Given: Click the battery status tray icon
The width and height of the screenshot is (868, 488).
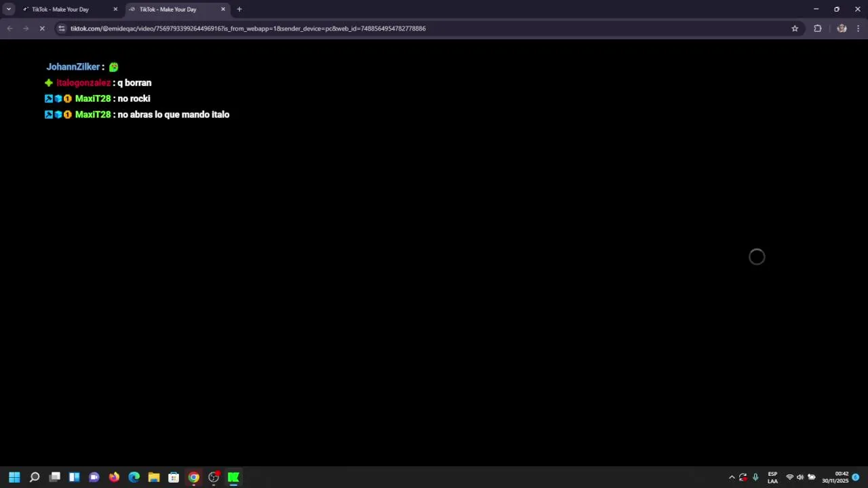Looking at the screenshot, I should tap(812, 477).
